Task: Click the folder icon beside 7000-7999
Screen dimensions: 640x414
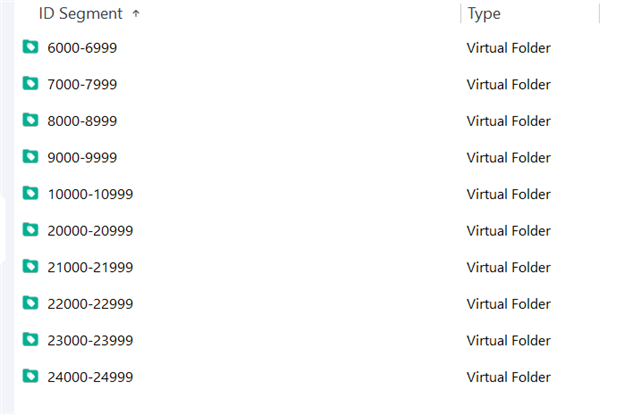Action: (x=30, y=84)
